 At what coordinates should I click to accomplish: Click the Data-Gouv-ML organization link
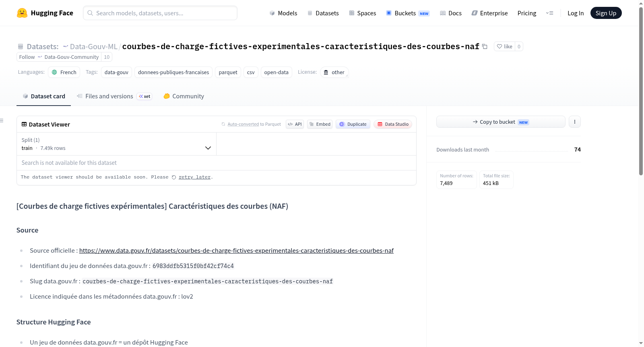[x=94, y=47]
